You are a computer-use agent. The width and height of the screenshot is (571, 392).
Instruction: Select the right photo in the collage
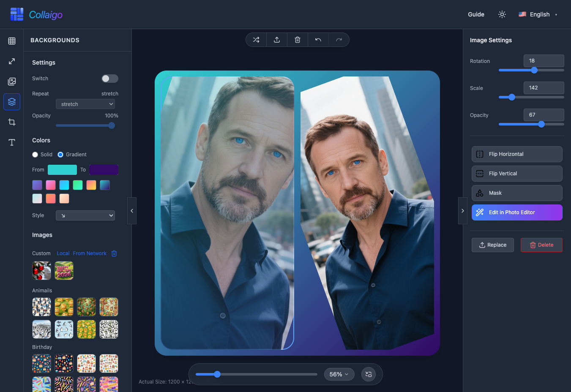367,213
